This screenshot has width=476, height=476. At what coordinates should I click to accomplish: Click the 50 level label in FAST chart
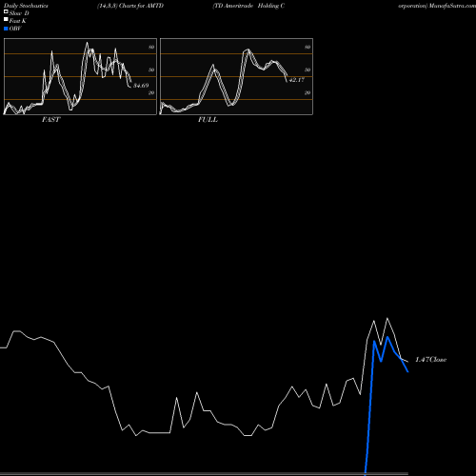pyautogui.click(x=151, y=69)
